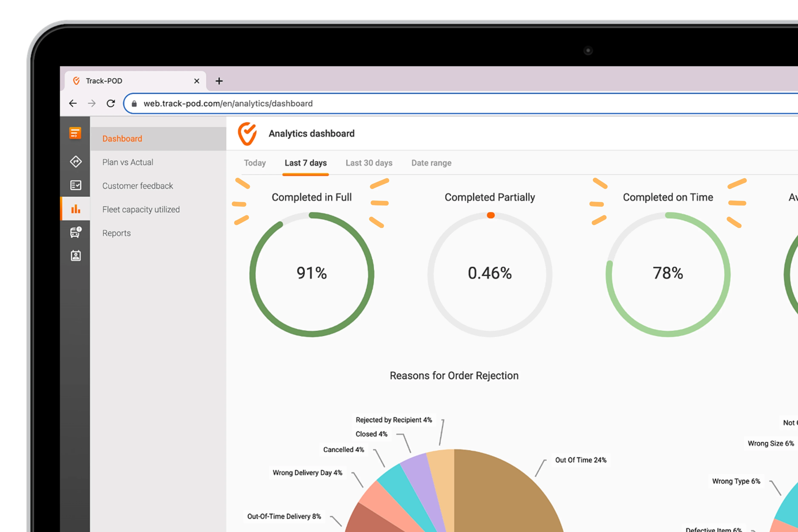Click the browser forward arrow
Image resolution: width=798 pixels, height=532 pixels.
[92, 103]
